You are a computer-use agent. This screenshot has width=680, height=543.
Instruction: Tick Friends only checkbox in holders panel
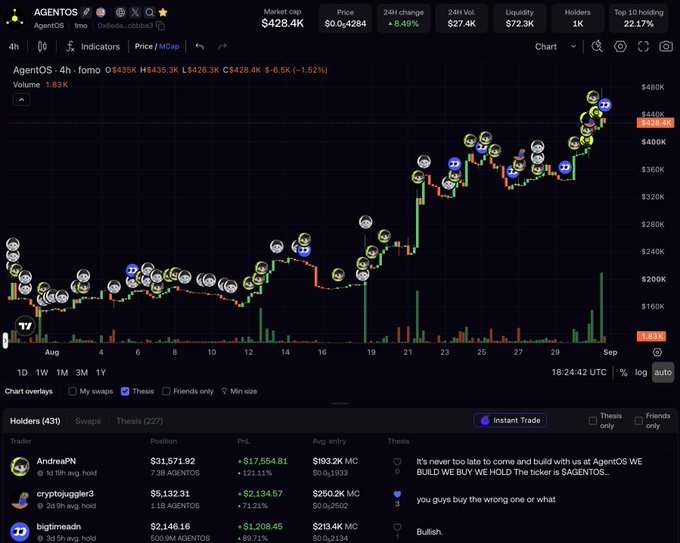point(638,421)
